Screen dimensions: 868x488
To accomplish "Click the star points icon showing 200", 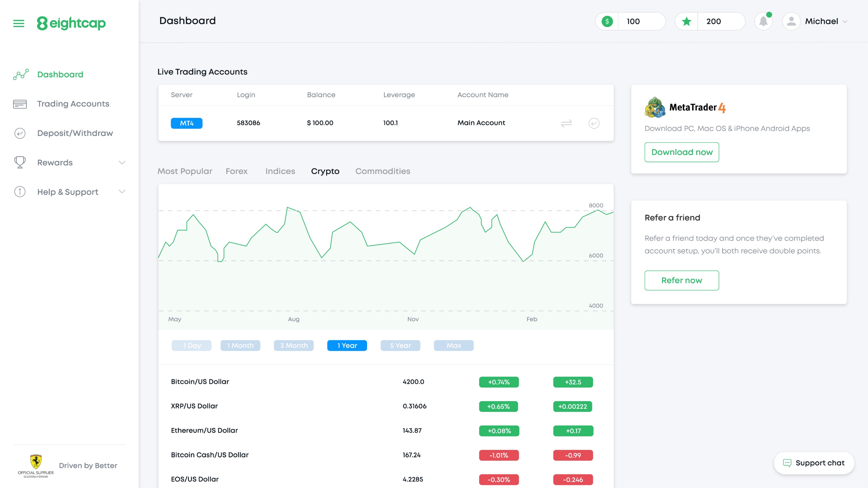I will click(687, 21).
